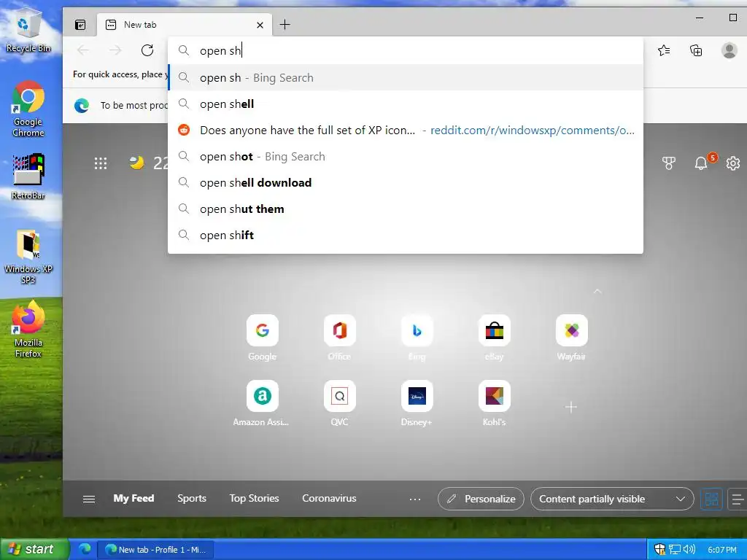Open the Favorites star list icon

(664, 50)
